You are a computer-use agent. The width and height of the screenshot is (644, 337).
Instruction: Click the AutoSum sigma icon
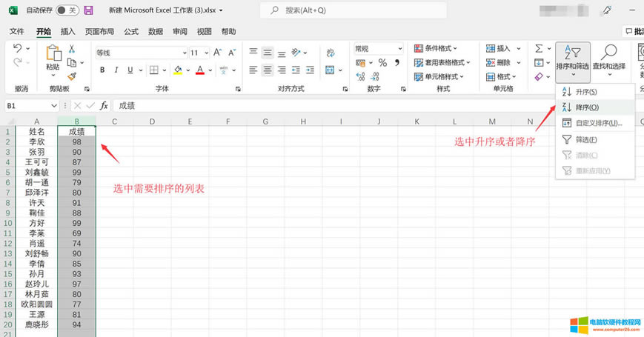point(539,48)
